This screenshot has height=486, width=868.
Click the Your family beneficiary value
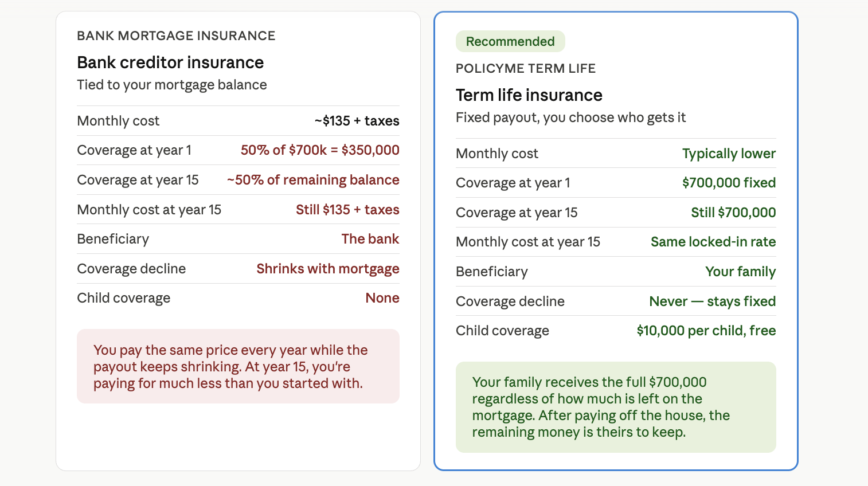(x=740, y=272)
